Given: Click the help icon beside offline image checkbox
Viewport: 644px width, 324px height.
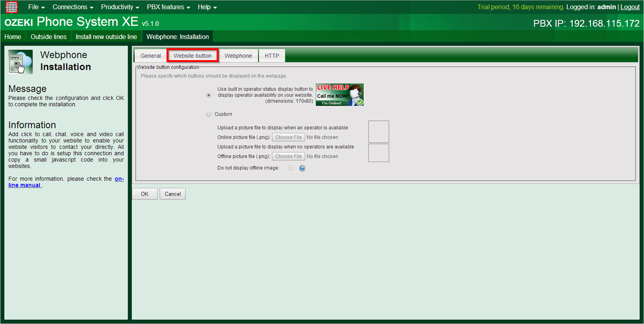Looking at the screenshot, I should [302, 168].
